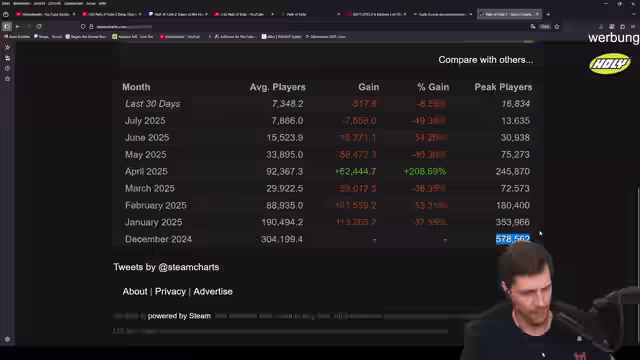
Task: Open Firefox View icon beside tabs
Action: [6, 14]
